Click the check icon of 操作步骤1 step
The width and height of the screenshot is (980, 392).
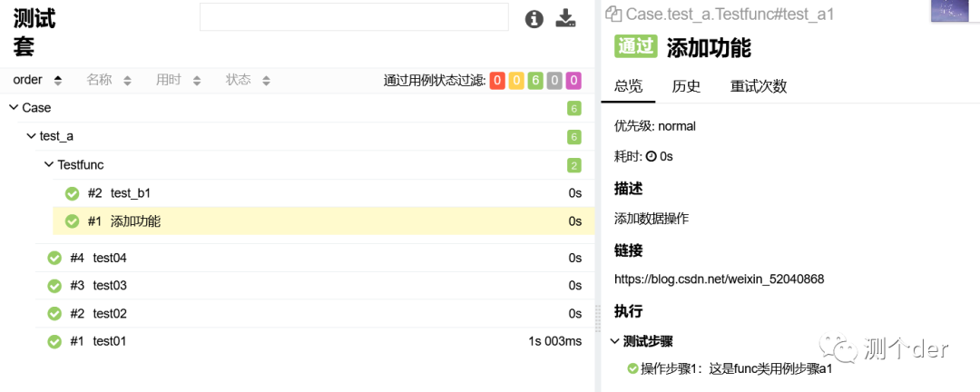(x=632, y=369)
